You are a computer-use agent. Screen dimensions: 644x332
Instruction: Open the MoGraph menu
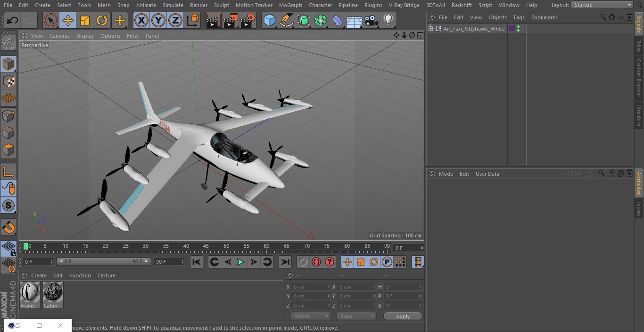tap(290, 5)
